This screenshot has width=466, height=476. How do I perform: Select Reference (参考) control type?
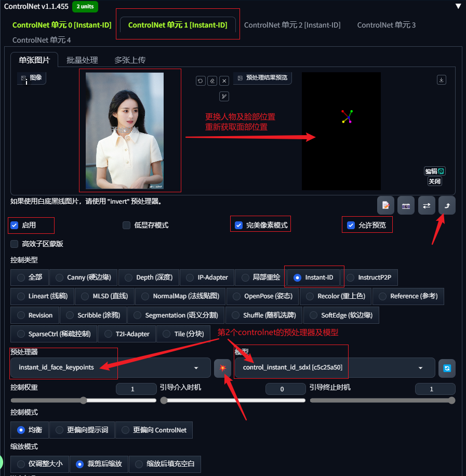pyautogui.click(x=408, y=296)
